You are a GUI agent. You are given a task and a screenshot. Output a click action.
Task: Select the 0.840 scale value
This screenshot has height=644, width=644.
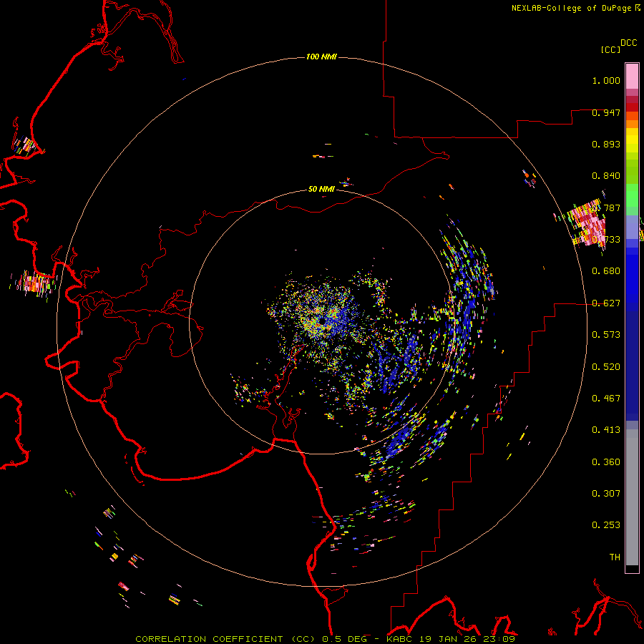[606, 176]
